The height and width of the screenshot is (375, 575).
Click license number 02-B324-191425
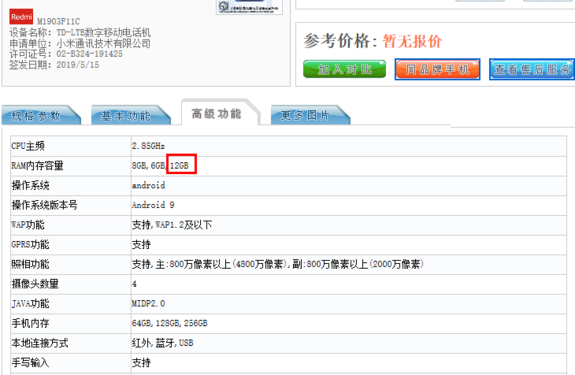point(89,54)
